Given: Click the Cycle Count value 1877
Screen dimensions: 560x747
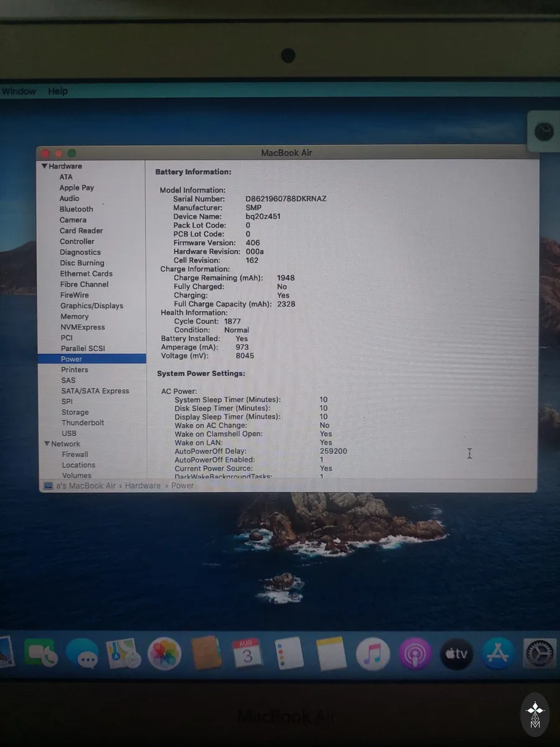Looking at the screenshot, I should click(x=232, y=321).
